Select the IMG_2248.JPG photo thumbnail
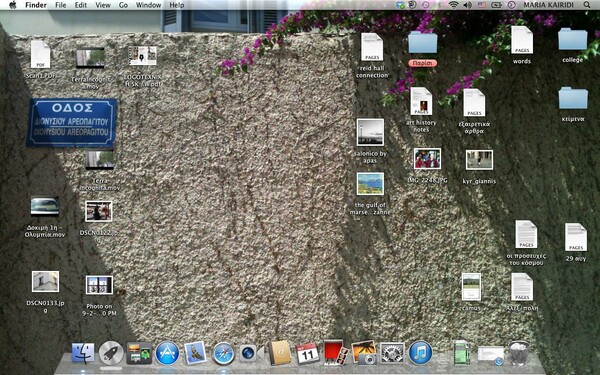 pos(427,165)
